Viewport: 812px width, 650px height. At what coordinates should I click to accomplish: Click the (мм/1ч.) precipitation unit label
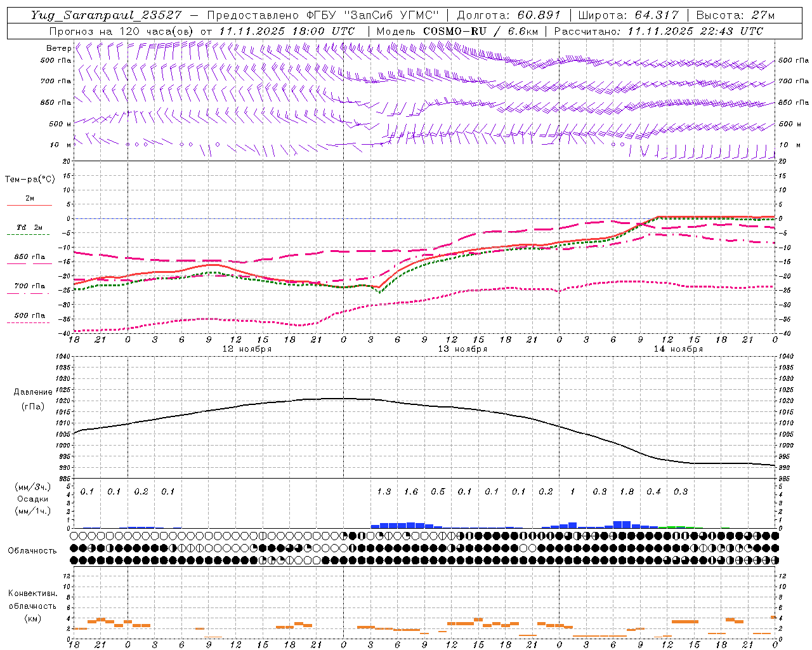click(32, 511)
